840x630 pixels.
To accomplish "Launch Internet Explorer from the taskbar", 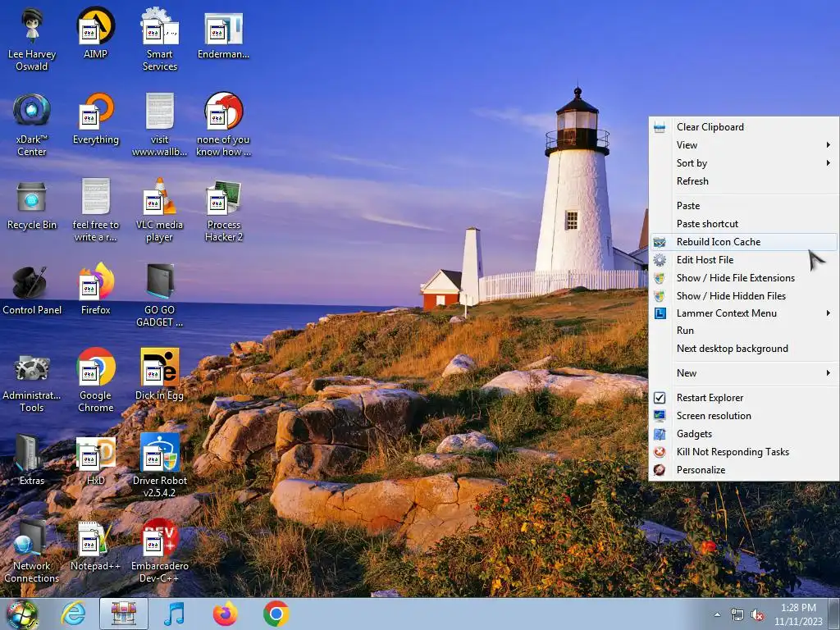I will coord(73,614).
